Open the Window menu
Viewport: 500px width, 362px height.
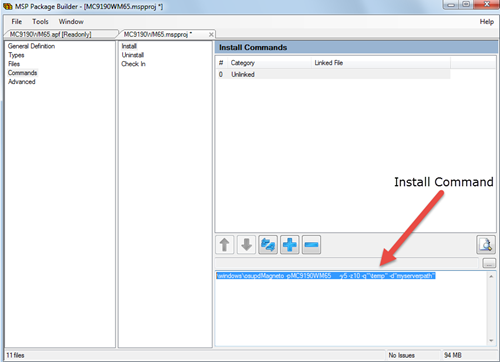pos(71,22)
